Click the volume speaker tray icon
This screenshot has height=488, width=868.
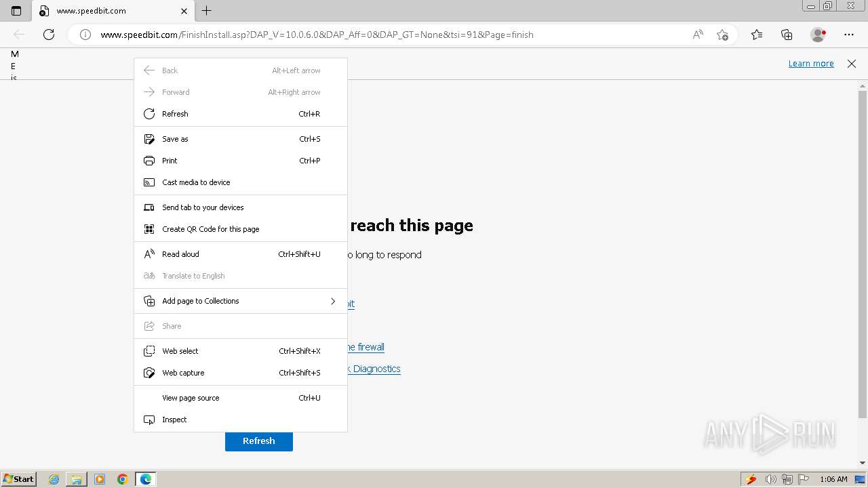[771, 479]
